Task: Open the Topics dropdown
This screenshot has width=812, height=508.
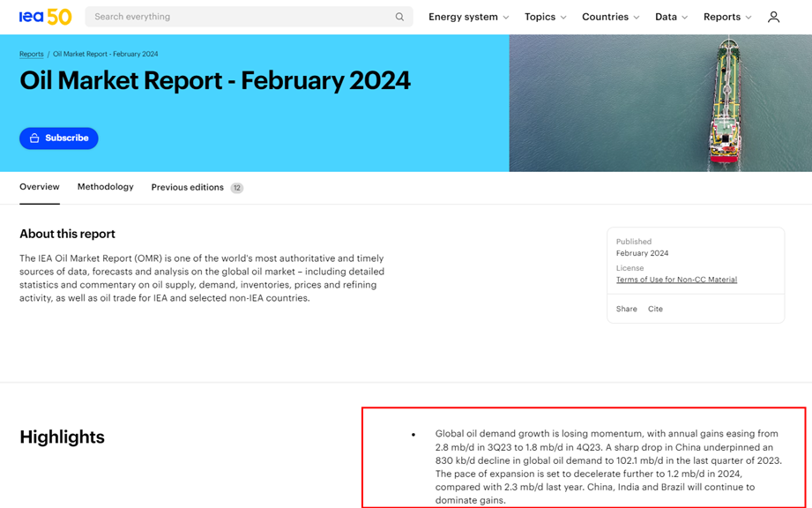Action: pos(545,17)
